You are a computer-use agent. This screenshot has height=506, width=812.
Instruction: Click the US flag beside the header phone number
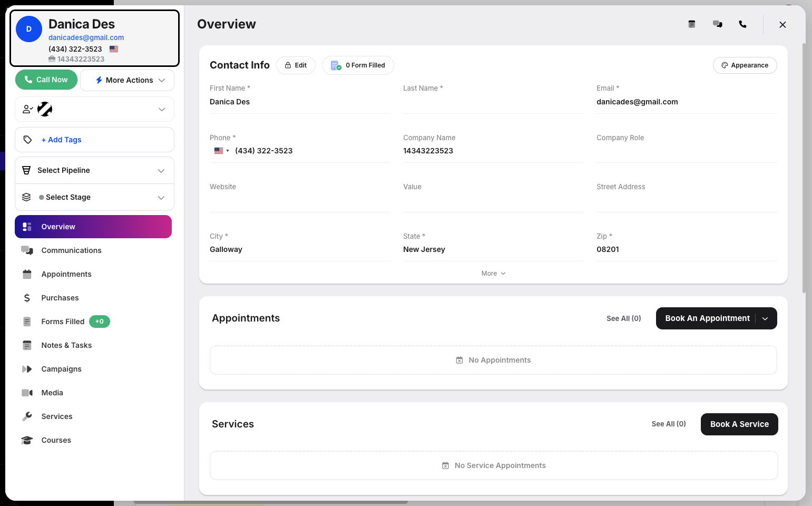click(x=114, y=49)
